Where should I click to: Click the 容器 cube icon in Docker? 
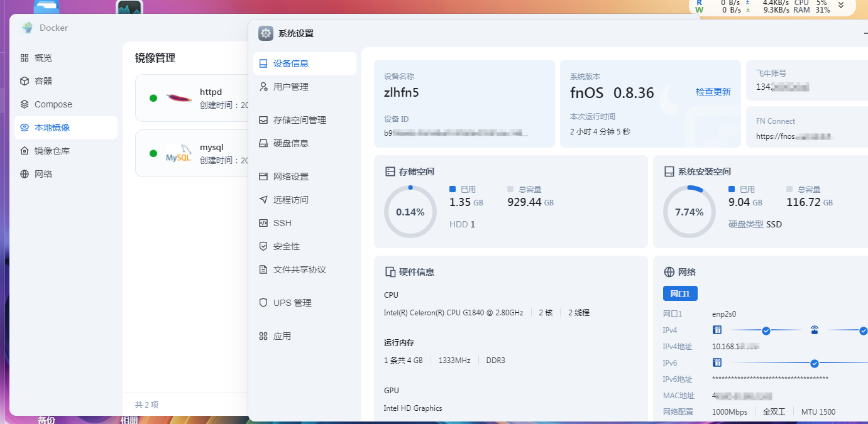25,81
